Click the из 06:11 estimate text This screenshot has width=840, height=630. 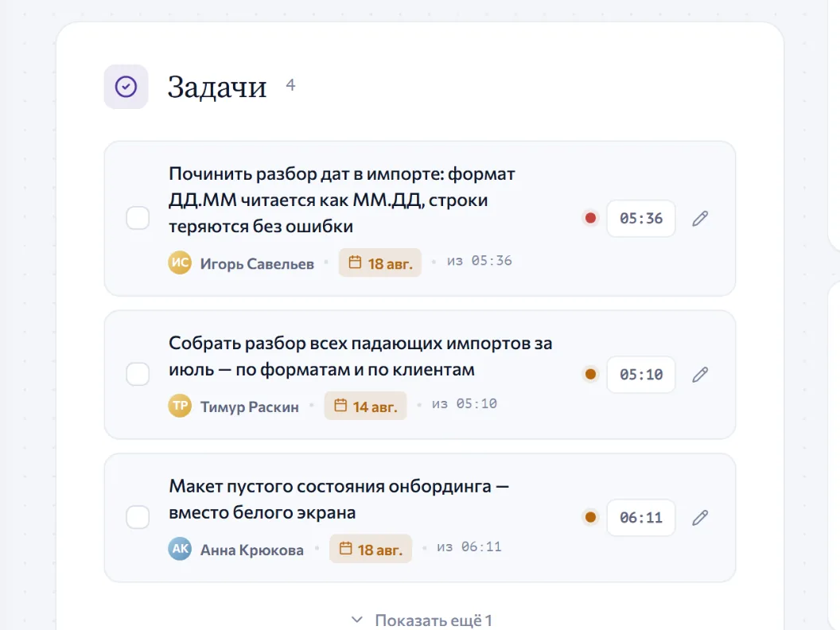(x=469, y=547)
